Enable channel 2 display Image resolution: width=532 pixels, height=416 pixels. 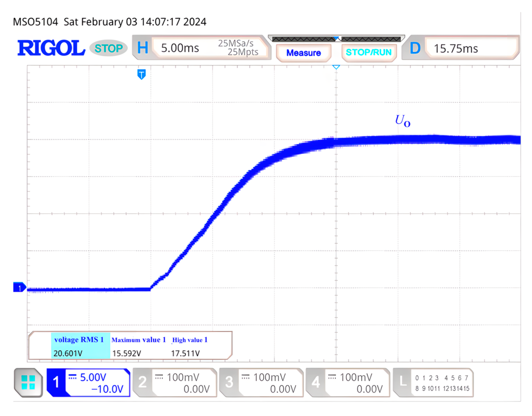[142, 382]
